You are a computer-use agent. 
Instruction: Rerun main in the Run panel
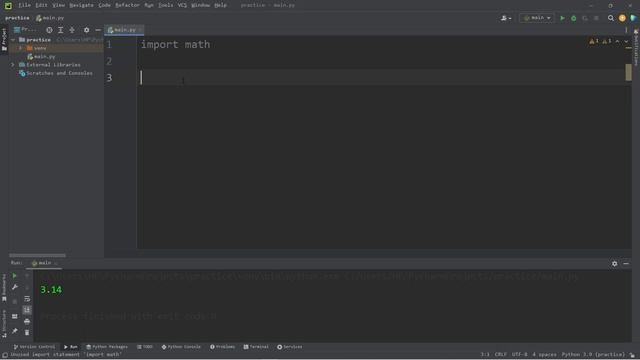click(15, 276)
